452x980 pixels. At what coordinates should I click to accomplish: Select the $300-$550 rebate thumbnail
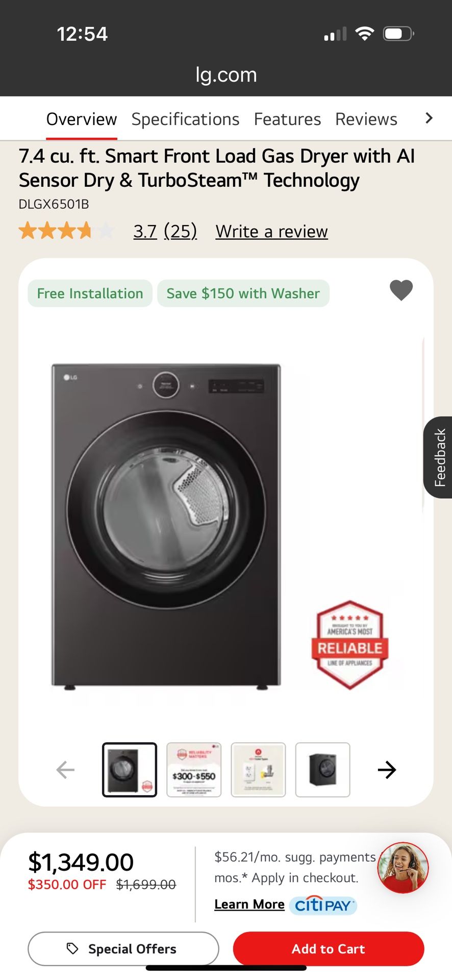(194, 770)
